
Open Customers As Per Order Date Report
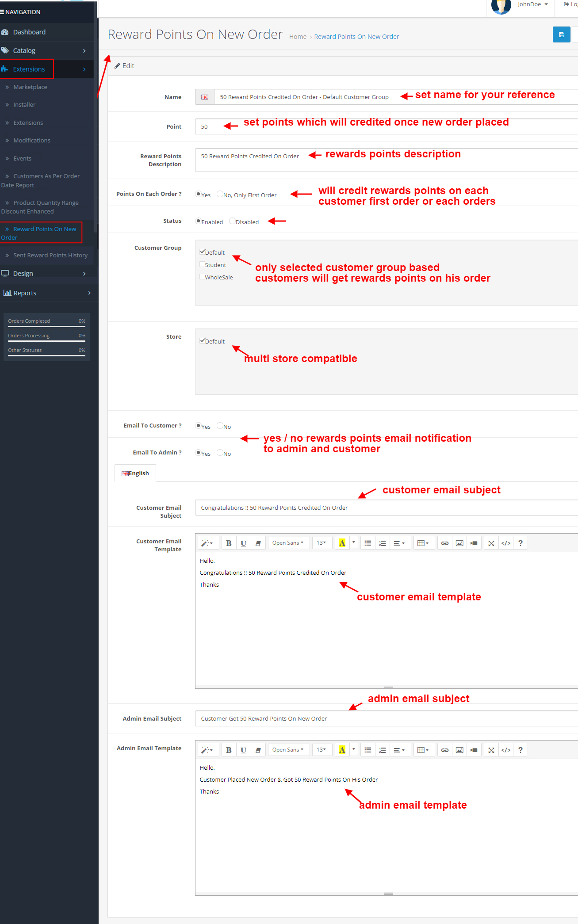40,180
